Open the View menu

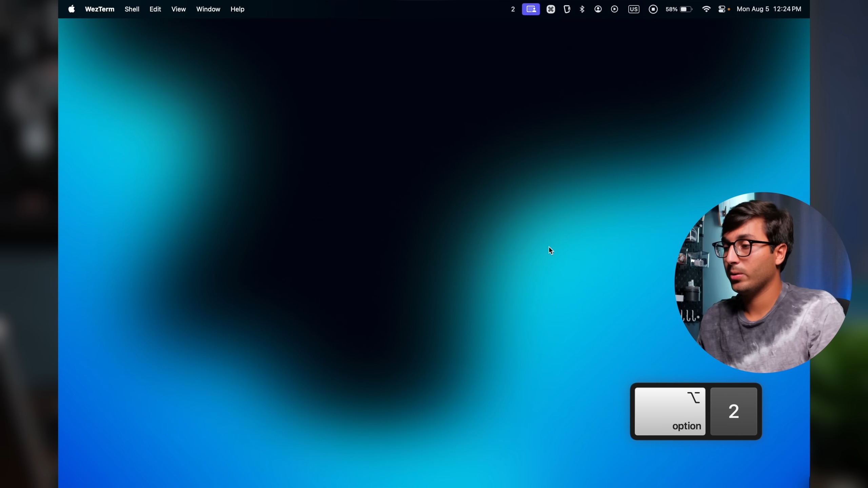point(178,9)
